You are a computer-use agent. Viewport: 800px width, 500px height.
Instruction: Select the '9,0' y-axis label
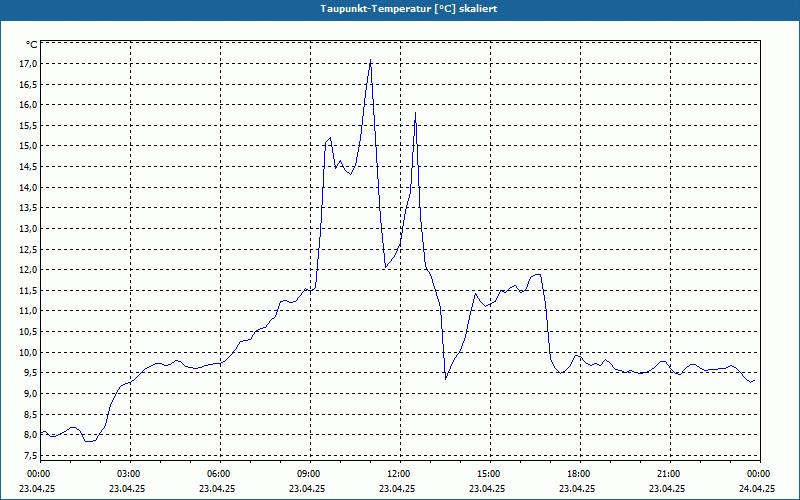(31, 394)
